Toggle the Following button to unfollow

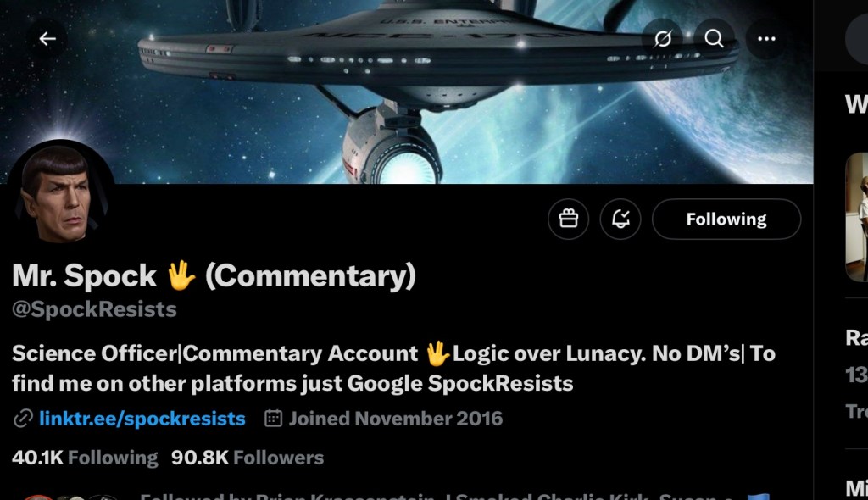726,219
